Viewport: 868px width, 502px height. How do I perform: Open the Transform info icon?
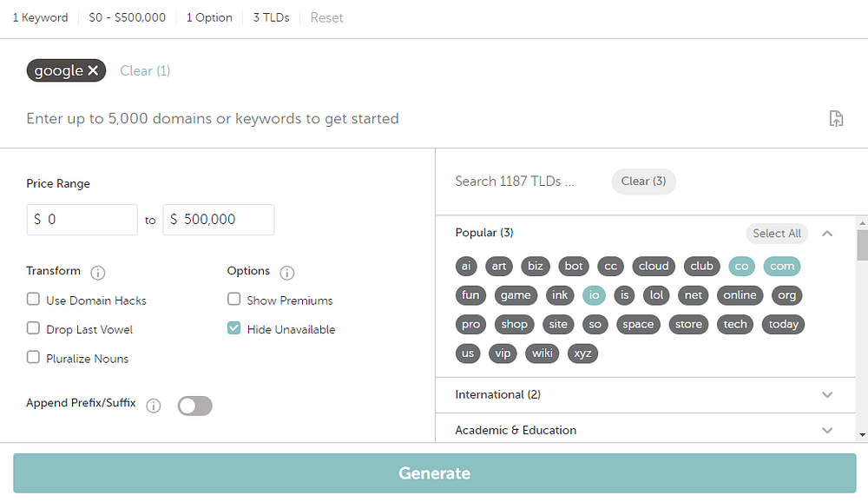[98, 273]
